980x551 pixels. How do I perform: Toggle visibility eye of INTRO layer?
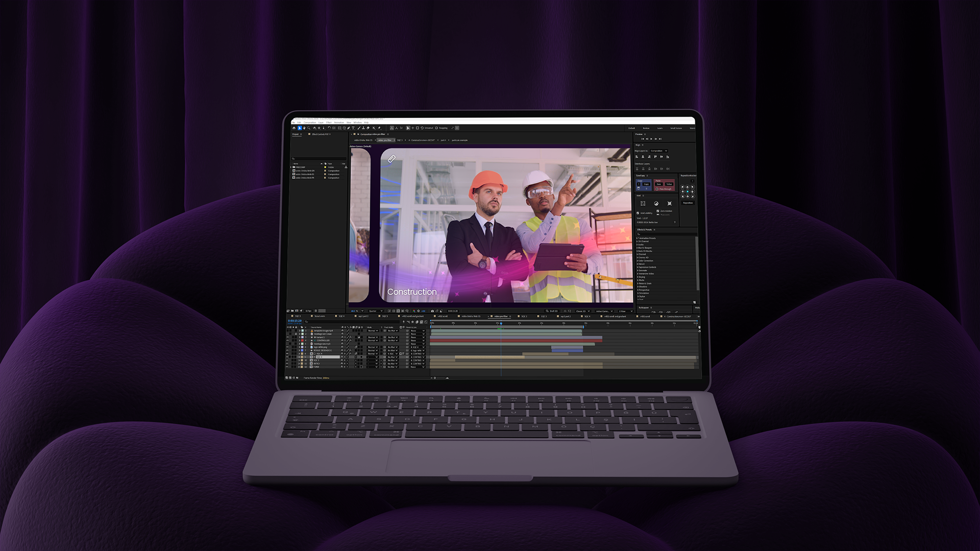tap(288, 364)
